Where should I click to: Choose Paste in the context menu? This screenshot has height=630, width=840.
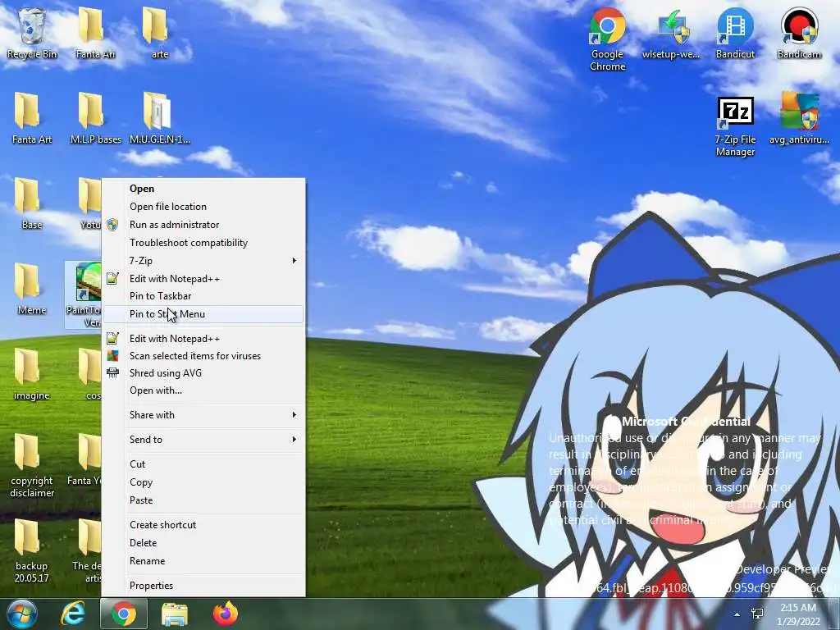203,500
